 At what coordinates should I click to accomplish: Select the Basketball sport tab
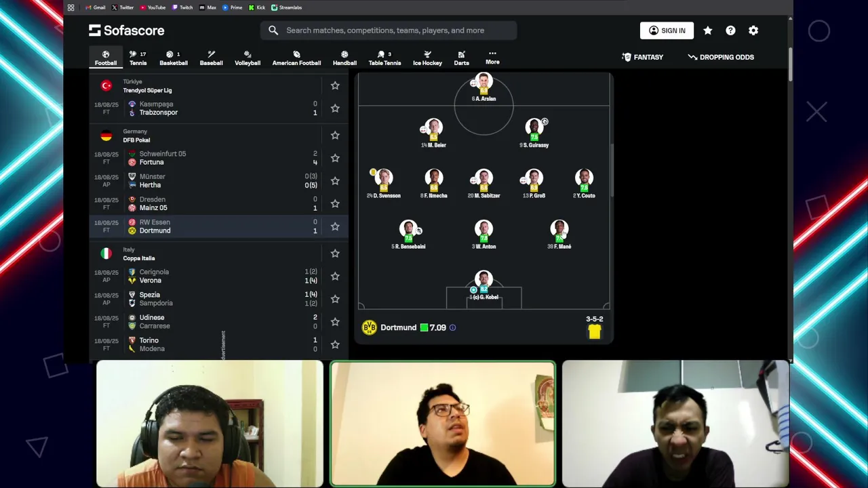[174, 58]
